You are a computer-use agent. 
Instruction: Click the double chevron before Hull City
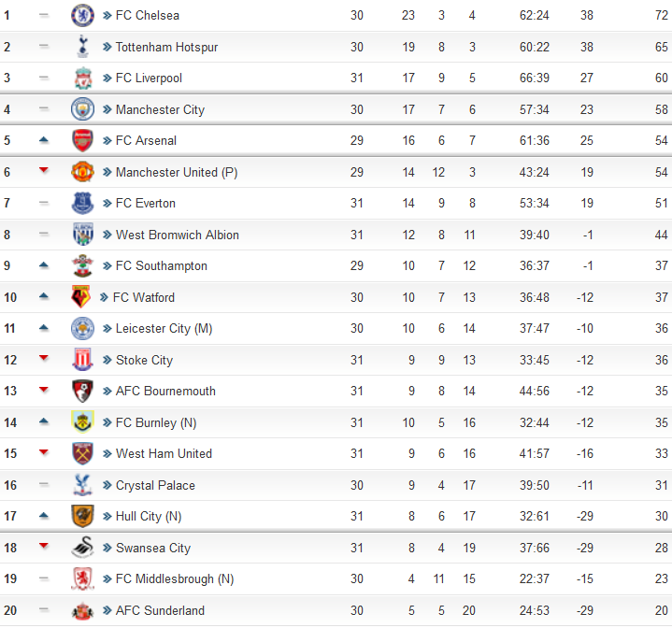click(x=107, y=516)
